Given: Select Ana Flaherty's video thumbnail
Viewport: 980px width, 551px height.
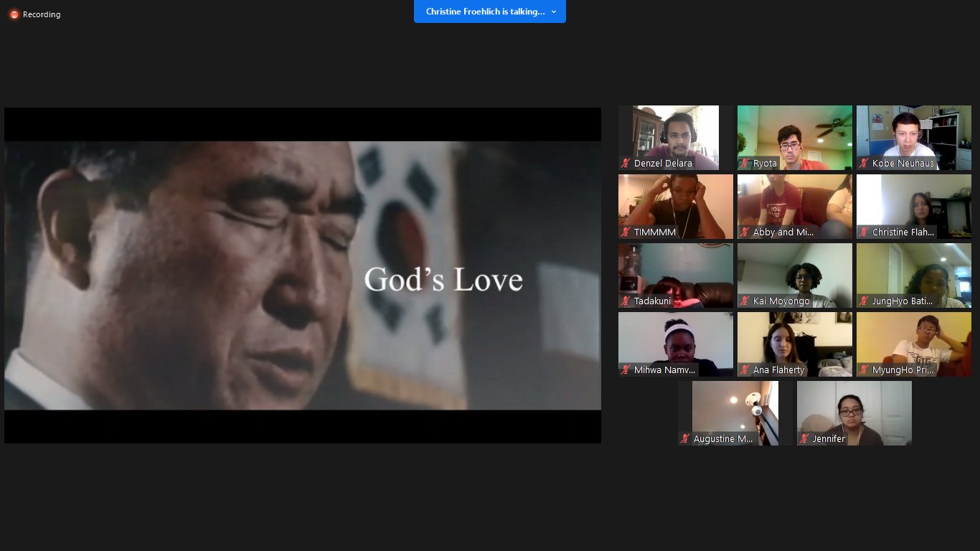Looking at the screenshot, I should pyautogui.click(x=795, y=344).
